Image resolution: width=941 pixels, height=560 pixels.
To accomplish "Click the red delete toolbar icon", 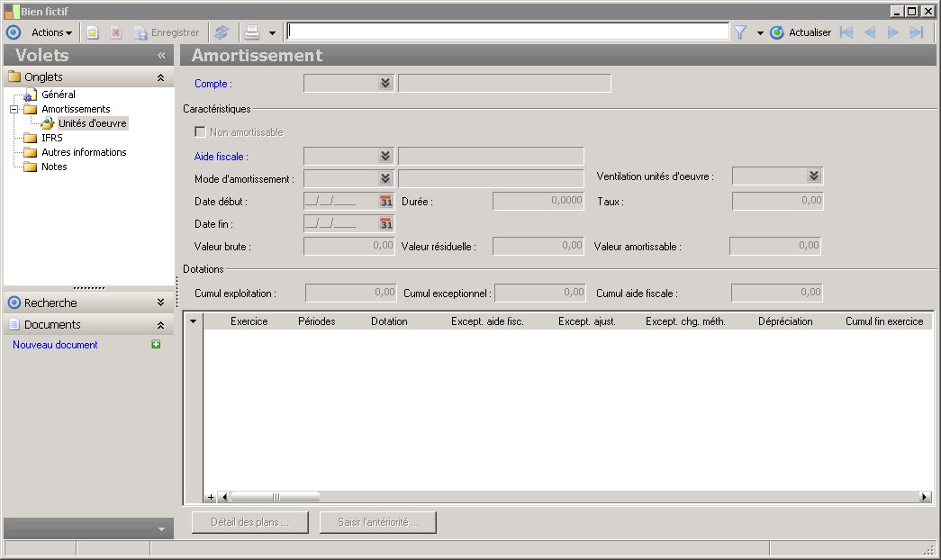I will (x=116, y=32).
